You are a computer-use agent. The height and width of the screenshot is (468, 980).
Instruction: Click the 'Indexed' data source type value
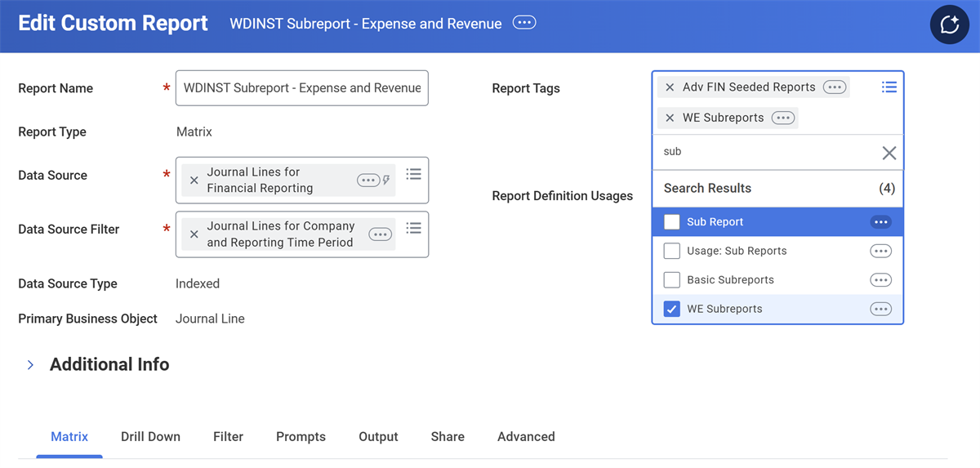[198, 283]
